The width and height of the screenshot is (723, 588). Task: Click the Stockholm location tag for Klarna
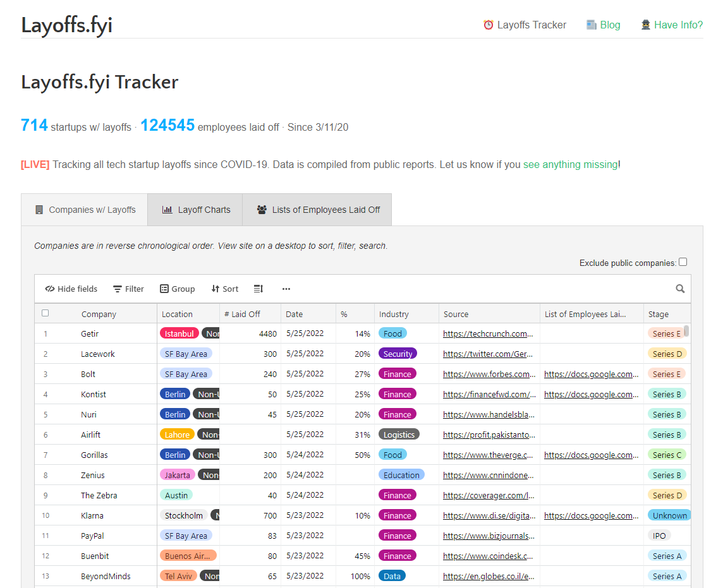click(183, 515)
